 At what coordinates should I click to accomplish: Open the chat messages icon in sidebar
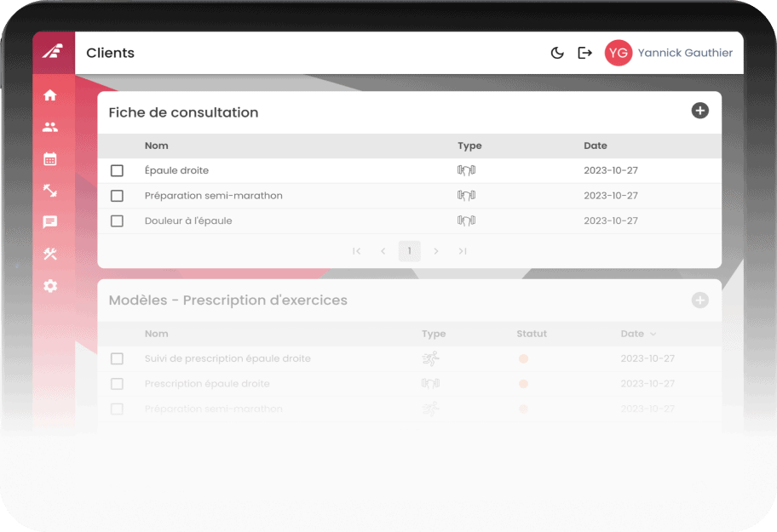[x=50, y=222]
